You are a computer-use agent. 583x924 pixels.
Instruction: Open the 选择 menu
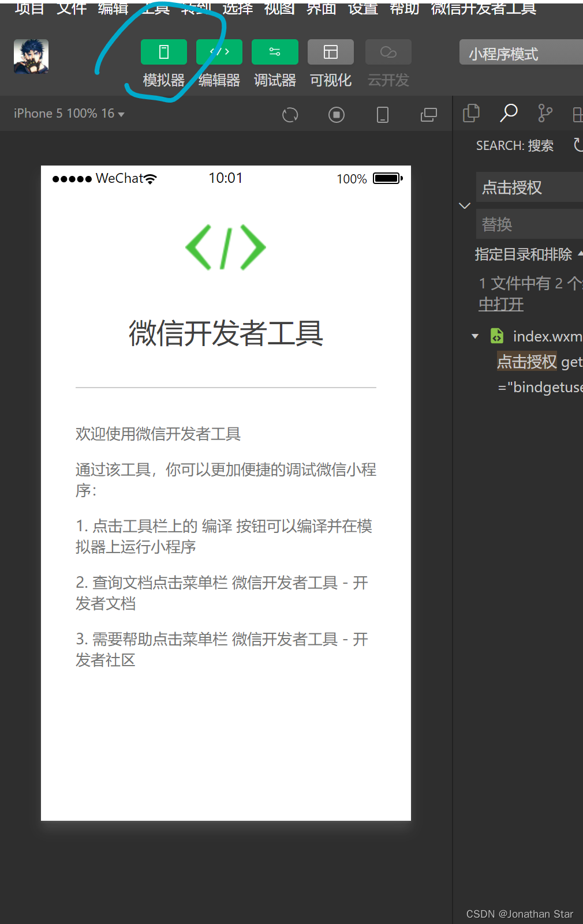click(x=238, y=8)
